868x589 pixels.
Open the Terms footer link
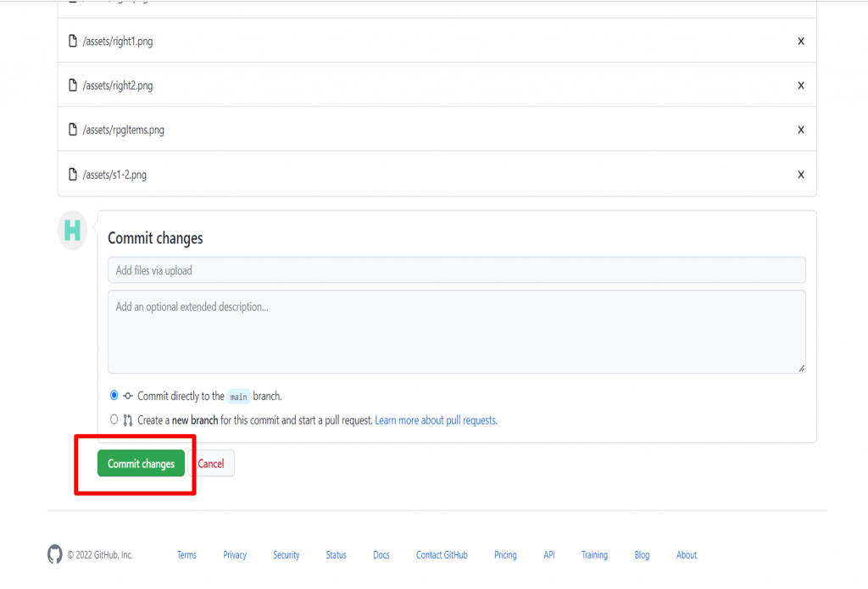click(186, 555)
